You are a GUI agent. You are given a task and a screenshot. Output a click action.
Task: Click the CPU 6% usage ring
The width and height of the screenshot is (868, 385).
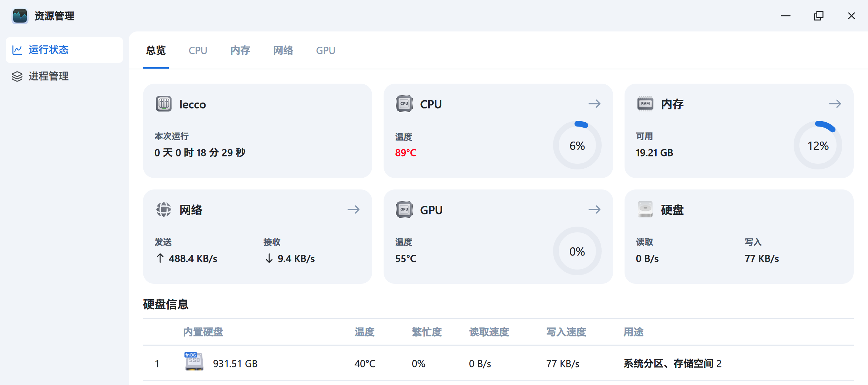[577, 145]
